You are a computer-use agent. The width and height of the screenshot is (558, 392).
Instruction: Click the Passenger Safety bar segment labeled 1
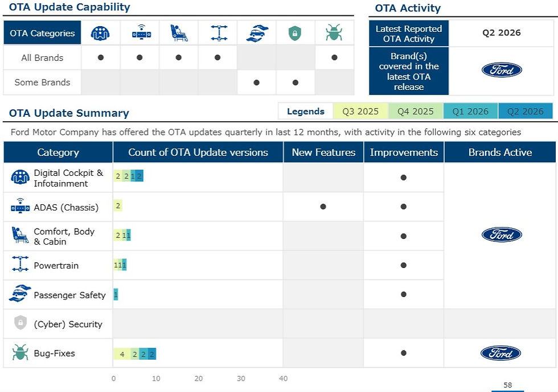[116, 294]
